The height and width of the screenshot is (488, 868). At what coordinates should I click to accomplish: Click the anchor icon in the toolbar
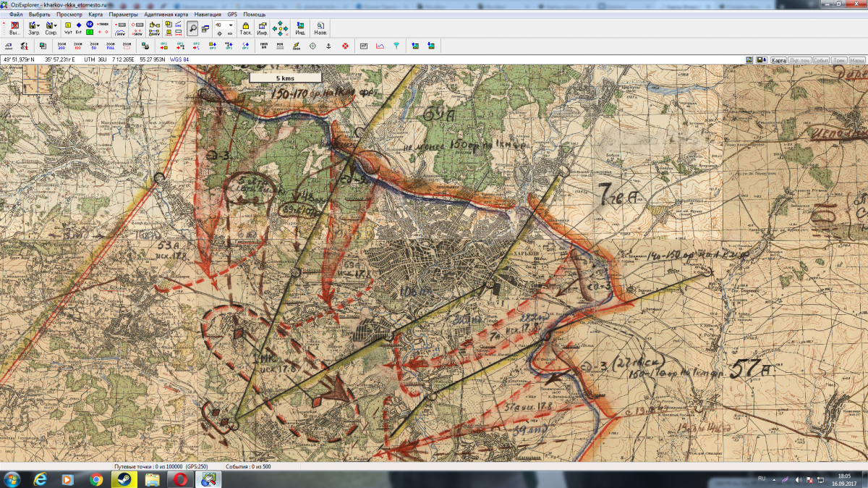coord(328,46)
